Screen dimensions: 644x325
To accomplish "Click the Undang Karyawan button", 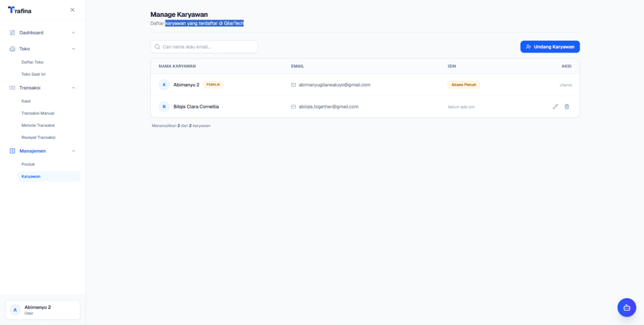I will coord(550,47).
